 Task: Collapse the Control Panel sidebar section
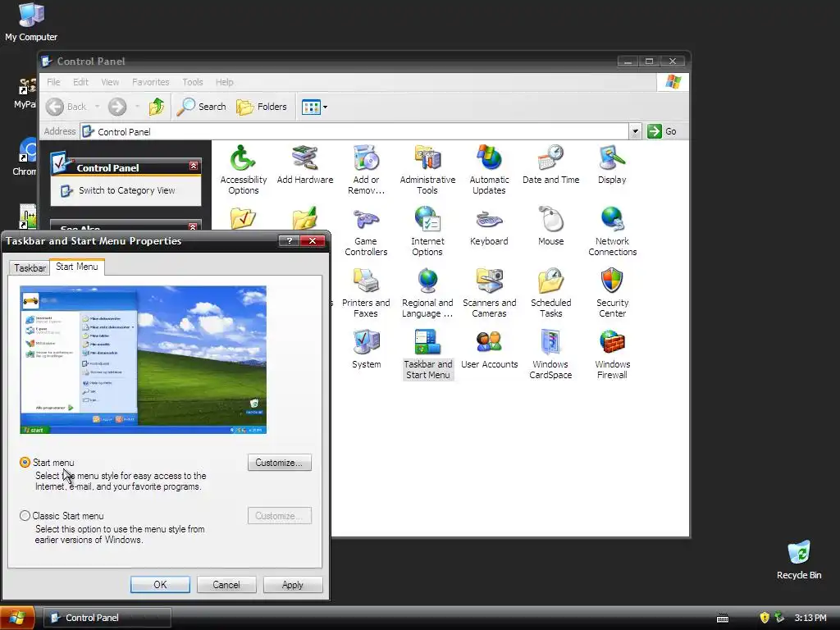pos(194,166)
